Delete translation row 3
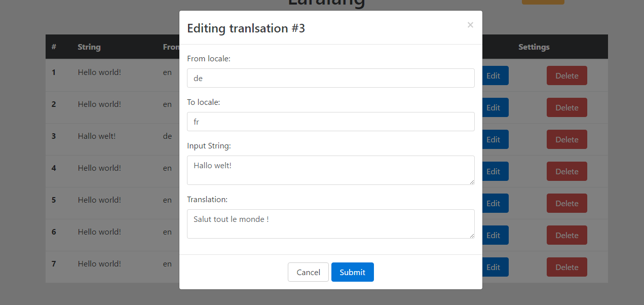The image size is (644, 305). (566, 139)
